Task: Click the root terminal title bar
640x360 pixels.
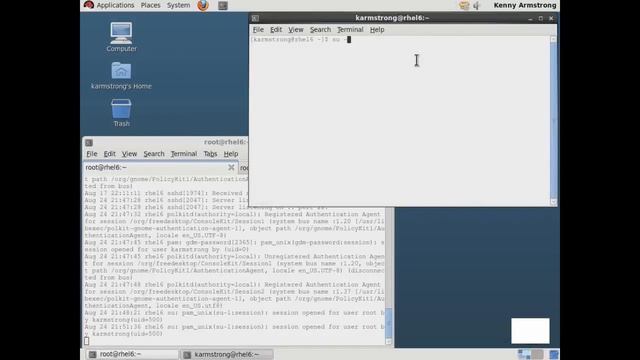Action: 165,142
